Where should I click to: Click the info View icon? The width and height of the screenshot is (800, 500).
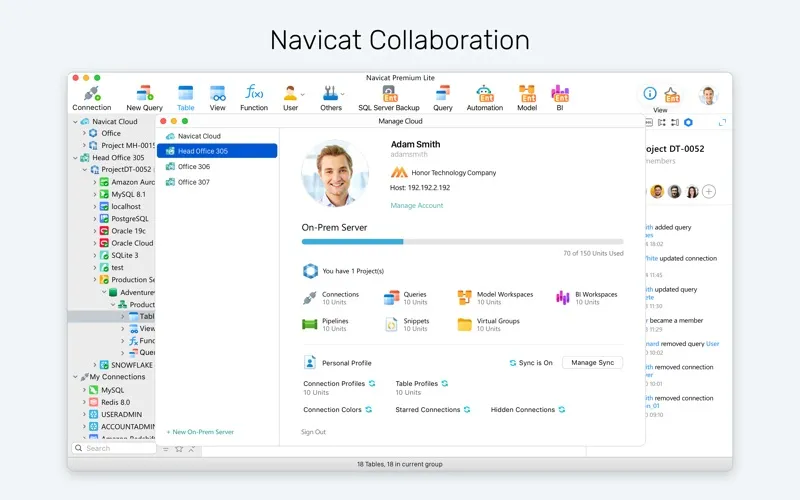point(649,93)
